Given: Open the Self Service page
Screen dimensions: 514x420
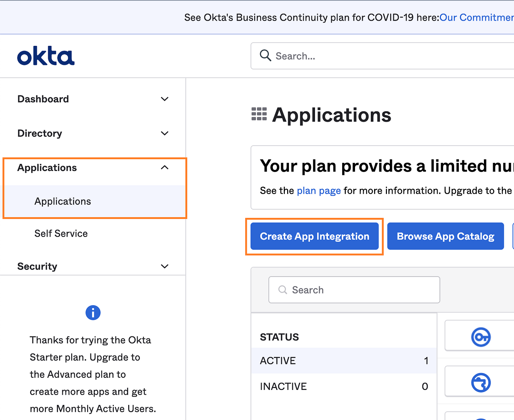Looking at the screenshot, I should tap(61, 234).
